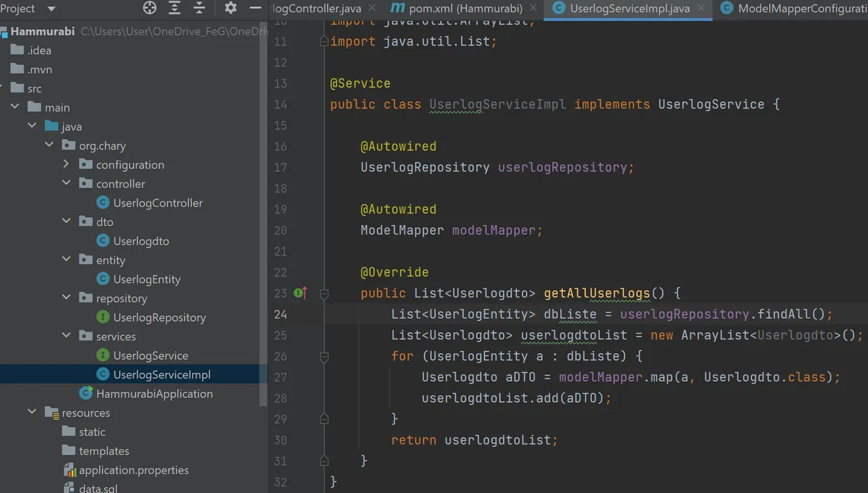Select application.properties file
Image resolution: width=868 pixels, height=493 pixels.
tap(134, 470)
